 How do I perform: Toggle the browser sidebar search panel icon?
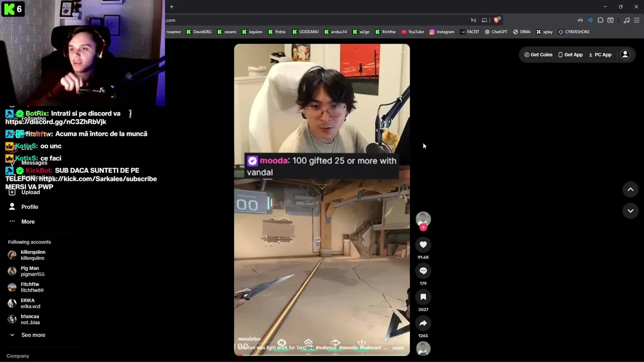610,20
